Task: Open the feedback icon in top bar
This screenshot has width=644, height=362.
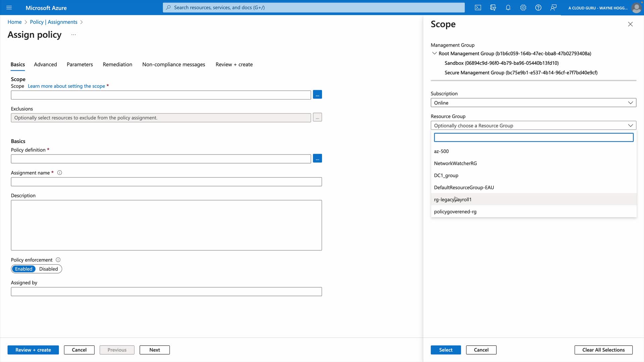Action: (x=553, y=7)
